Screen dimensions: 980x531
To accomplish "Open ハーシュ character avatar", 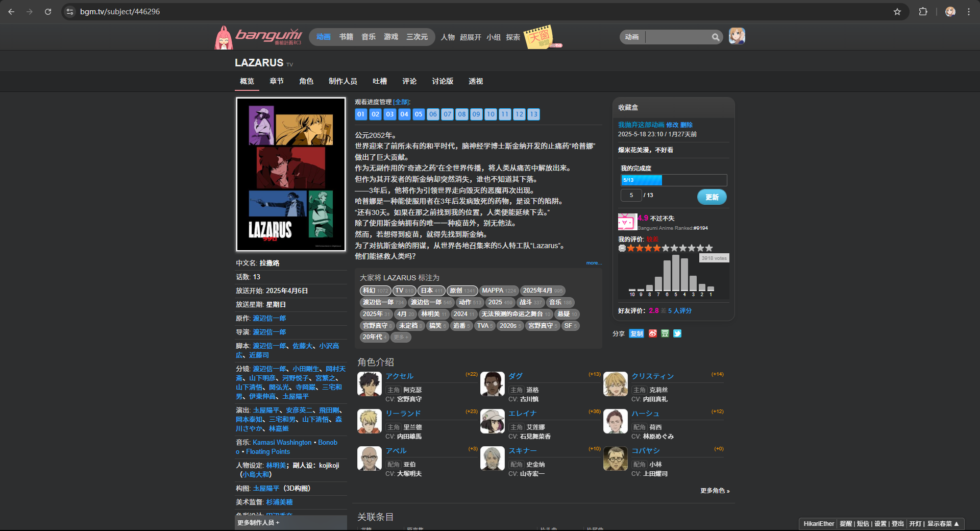I will (x=615, y=421).
